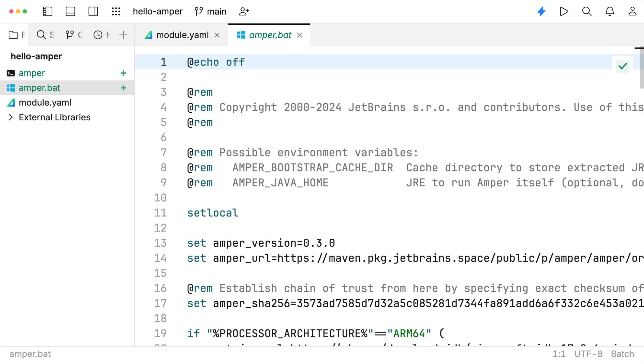This screenshot has width=644, height=362.
Task: Click line number 1 in gutter
Action: click(x=164, y=62)
